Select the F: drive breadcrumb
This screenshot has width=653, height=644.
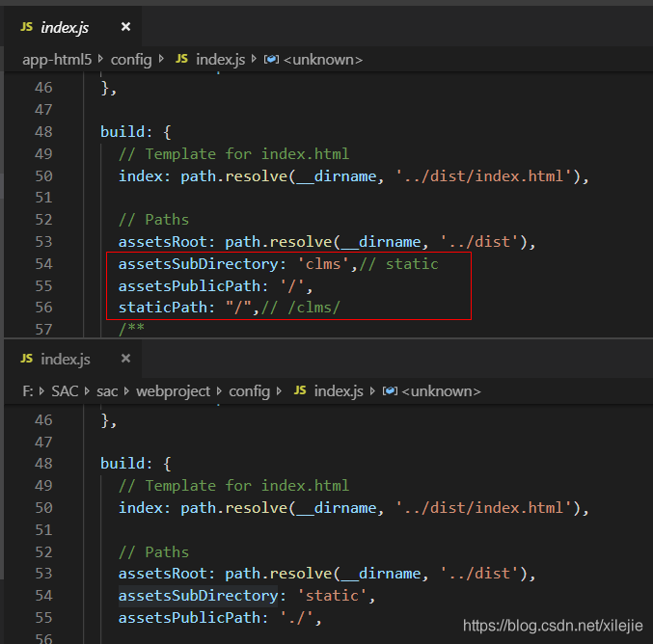(28, 391)
